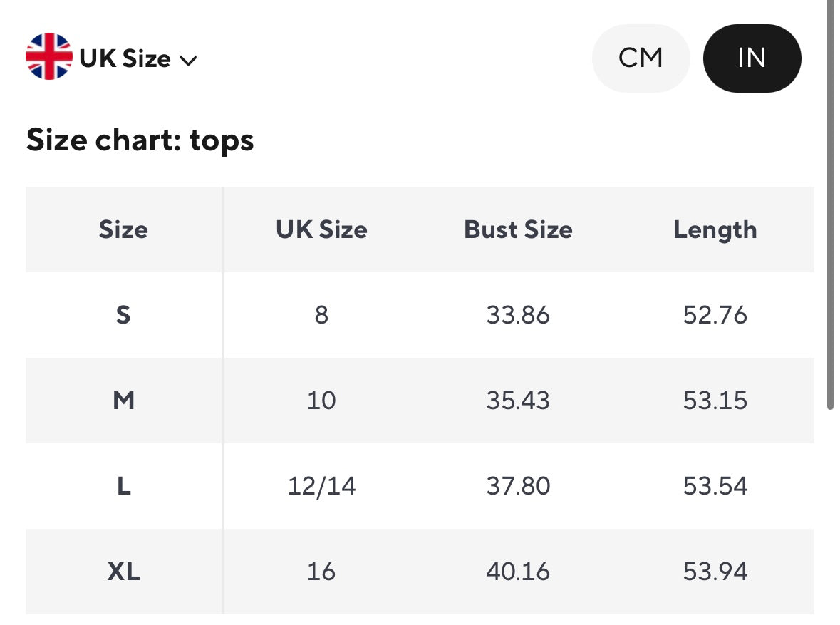Screen dimensions: 840x625
Task: Click the 33.86 bust size value
Action: 518,315
